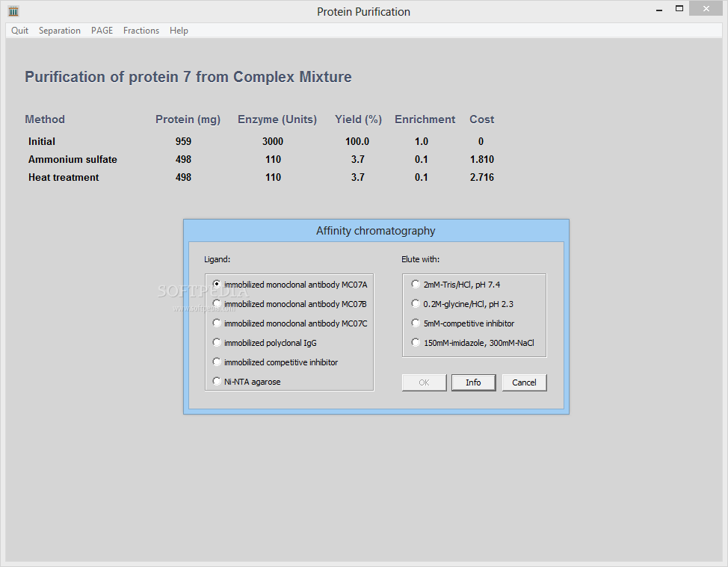728x567 pixels.
Task: Click the OK button in dialog
Action: point(425,382)
